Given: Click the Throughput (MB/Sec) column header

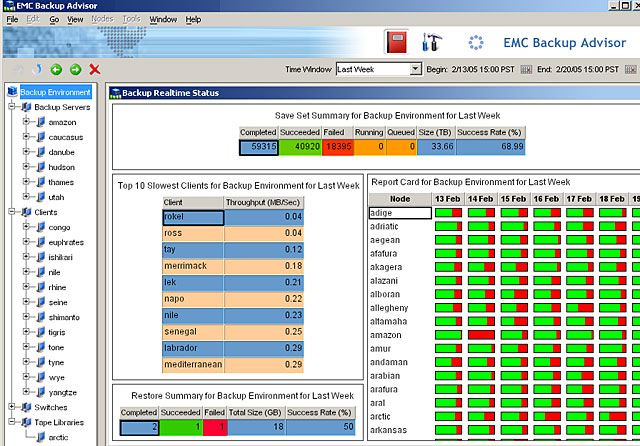Looking at the screenshot, I should pos(263,202).
